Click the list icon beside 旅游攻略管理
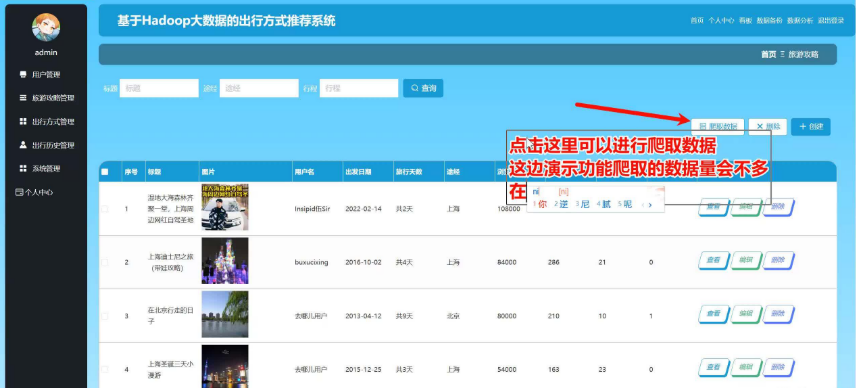 point(23,98)
